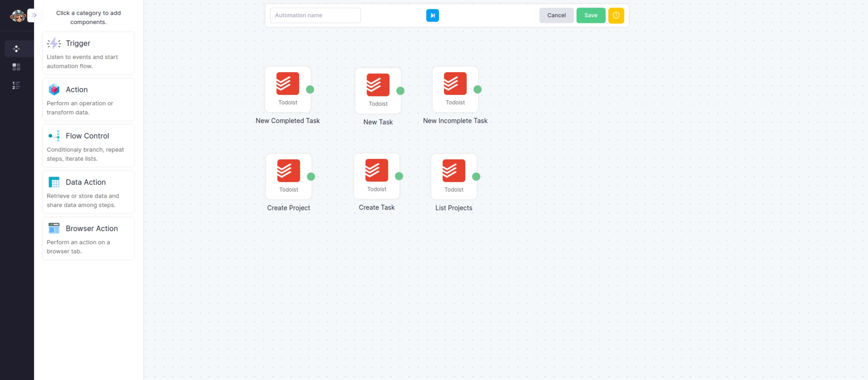Image resolution: width=868 pixels, height=380 pixels.
Task: Expand sidebar with double-chevron button
Action: 34,15
